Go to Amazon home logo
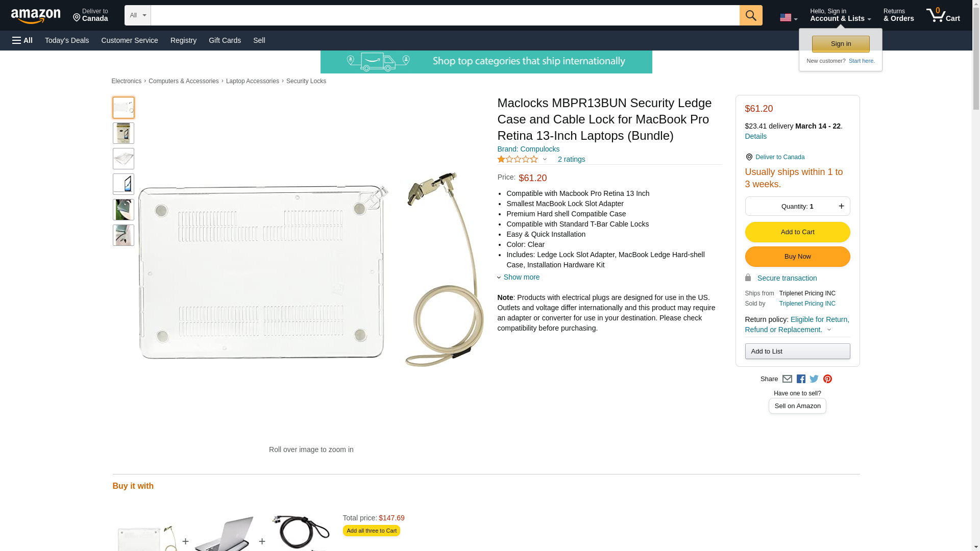Viewport: 980px width, 551px height. click(x=36, y=16)
